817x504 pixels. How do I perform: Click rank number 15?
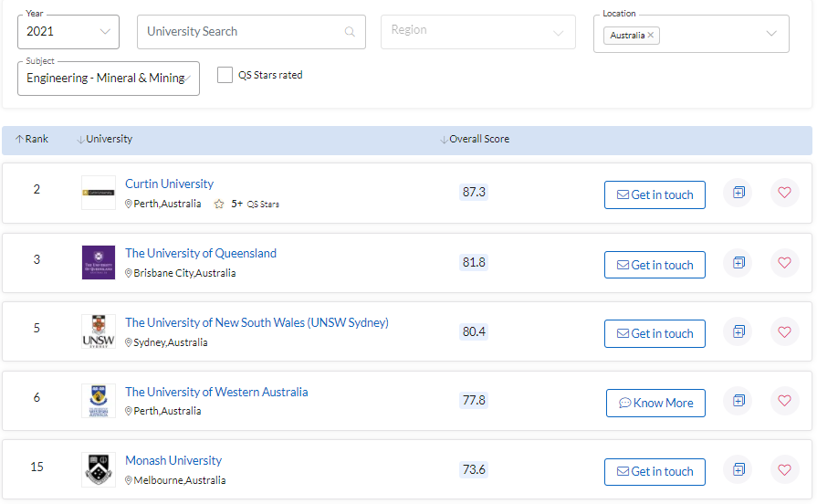tap(37, 467)
